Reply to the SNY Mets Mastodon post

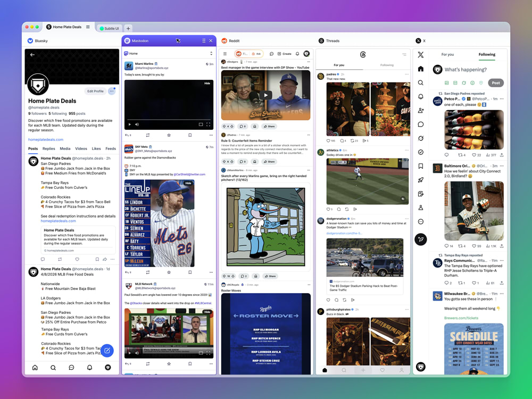127,272
